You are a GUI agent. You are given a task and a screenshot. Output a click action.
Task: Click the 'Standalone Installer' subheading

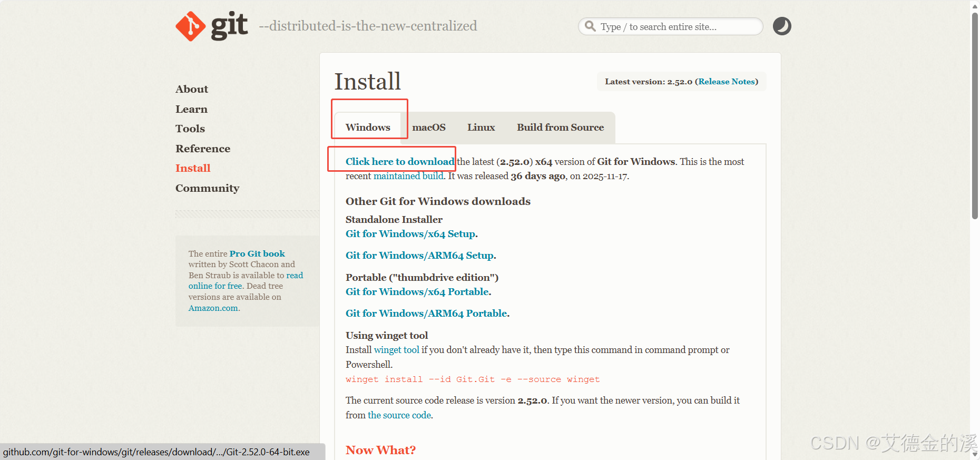click(394, 220)
